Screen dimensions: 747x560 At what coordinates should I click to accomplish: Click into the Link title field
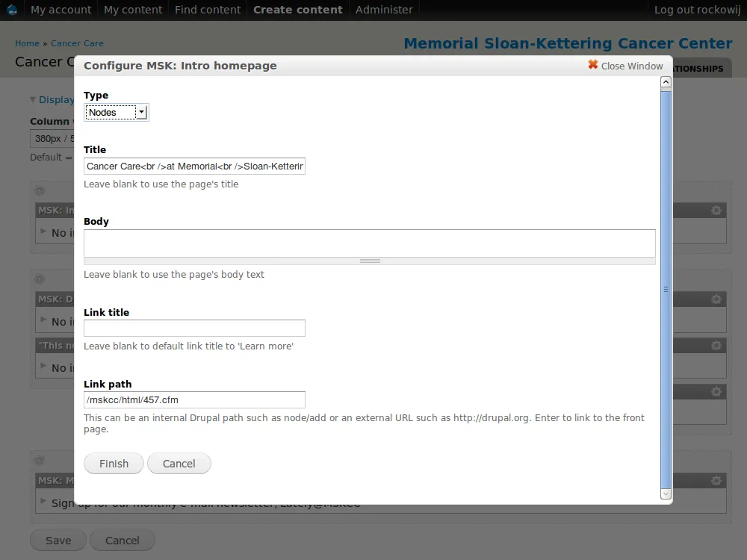194,328
